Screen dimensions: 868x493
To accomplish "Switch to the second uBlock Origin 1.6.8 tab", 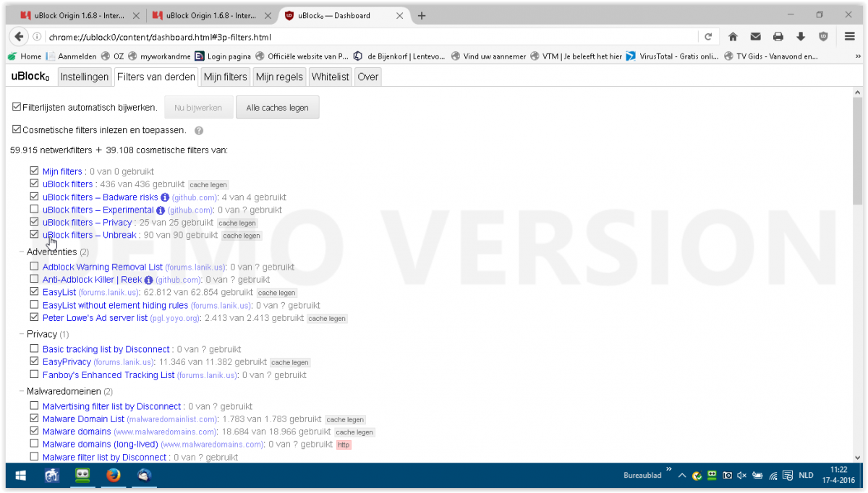I will 213,15.
